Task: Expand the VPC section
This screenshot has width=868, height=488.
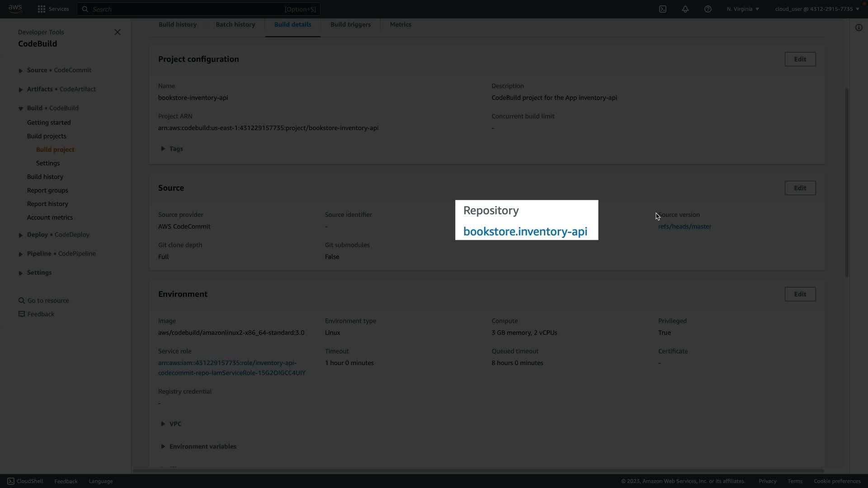Action: tap(163, 424)
